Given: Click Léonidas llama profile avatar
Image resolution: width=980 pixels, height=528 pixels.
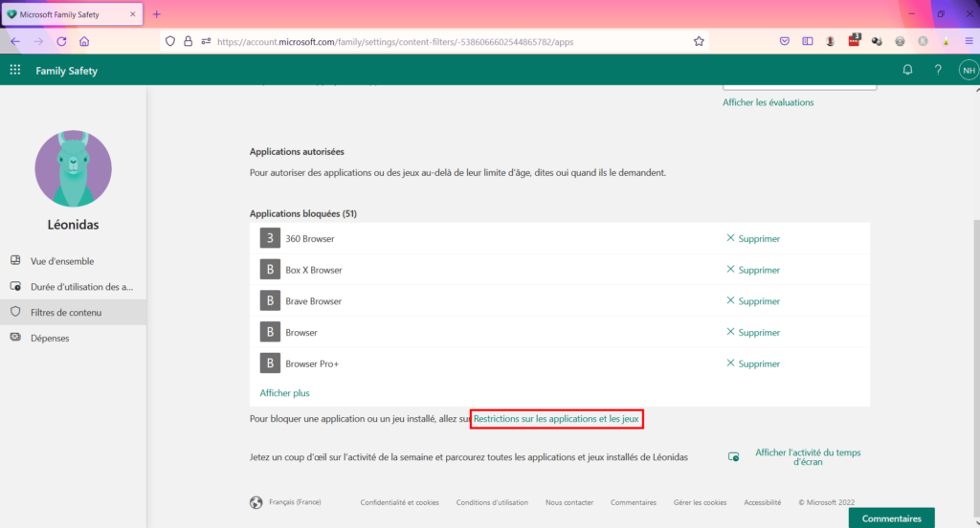Looking at the screenshot, I should 73,168.
